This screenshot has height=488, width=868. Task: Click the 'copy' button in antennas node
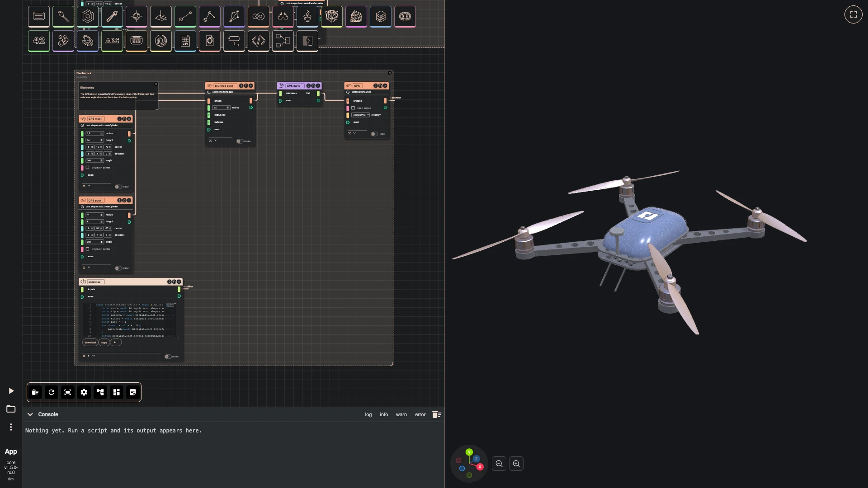tap(104, 343)
